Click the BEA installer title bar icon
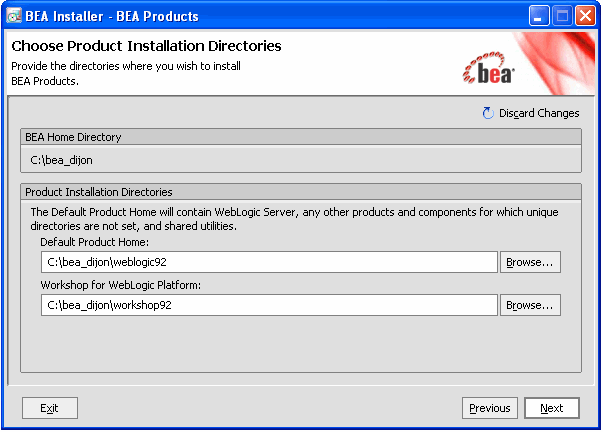The image size is (603, 432). click(14, 16)
